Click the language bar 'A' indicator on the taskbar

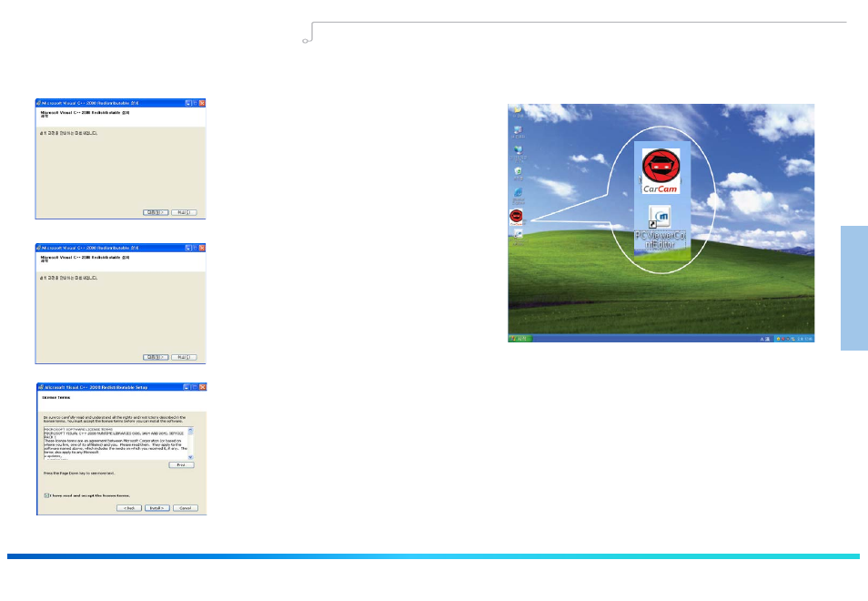[762, 339]
